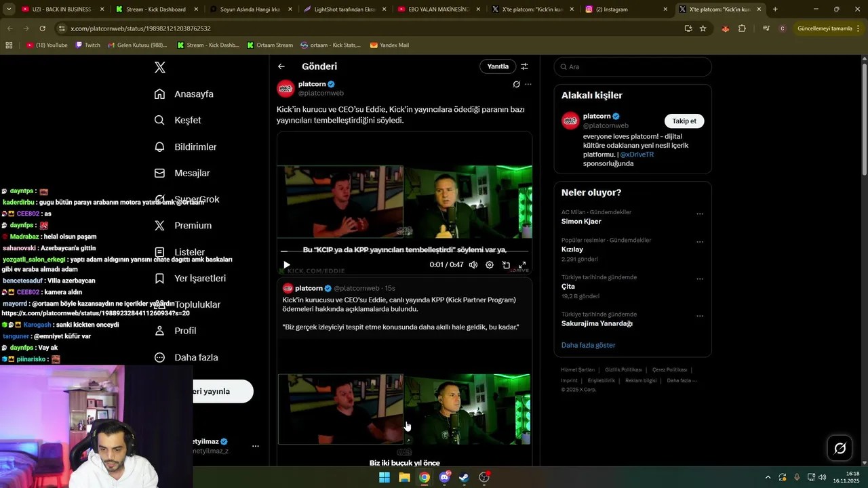This screenshot has height=488, width=868.
Task: Open Discord from taskbar
Action: (445, 477)
